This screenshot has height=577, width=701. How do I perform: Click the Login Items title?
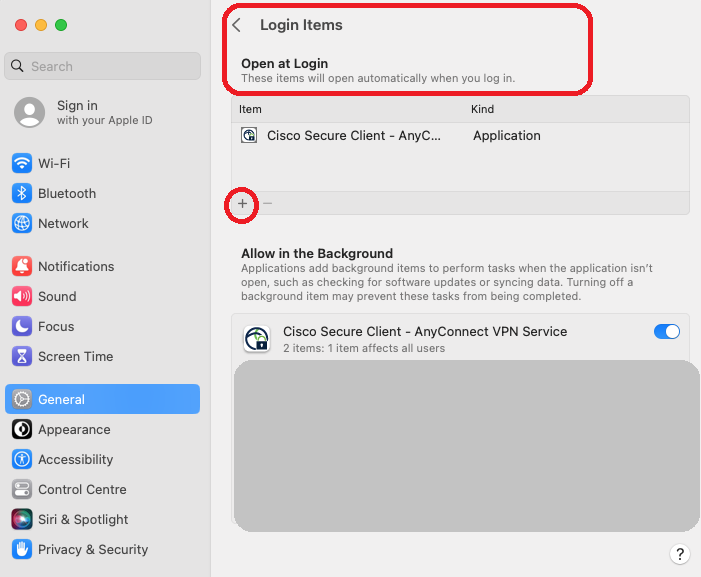coord(301,25)
